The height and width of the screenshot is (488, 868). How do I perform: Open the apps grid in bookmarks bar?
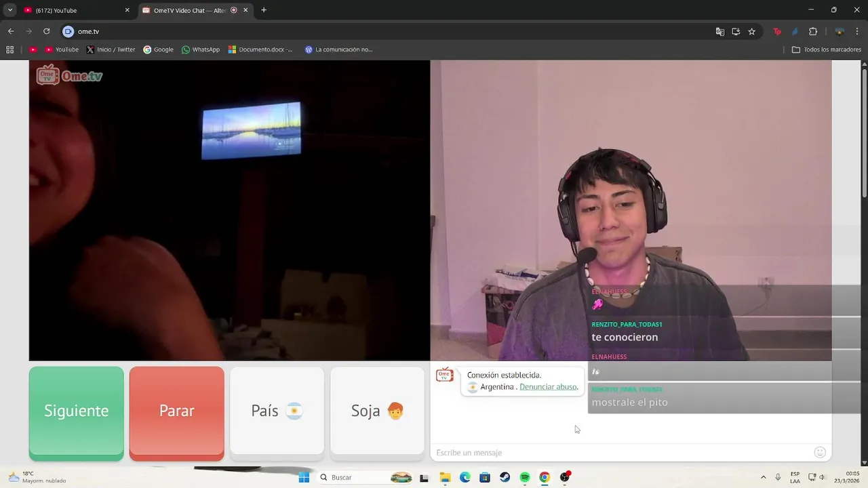[x=10, y=49]
